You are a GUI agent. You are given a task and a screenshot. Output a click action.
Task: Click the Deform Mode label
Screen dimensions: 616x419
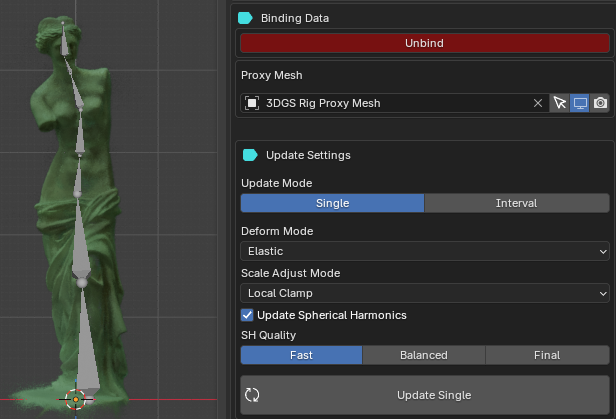tap(277, 231)
